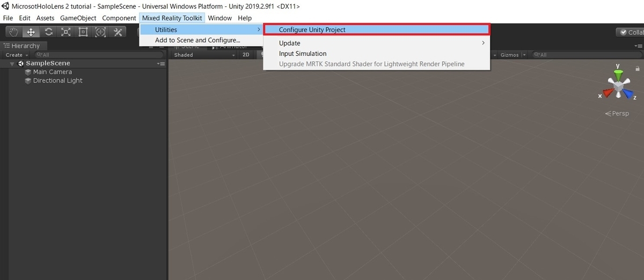Open the Component menu

pos(119,18)
